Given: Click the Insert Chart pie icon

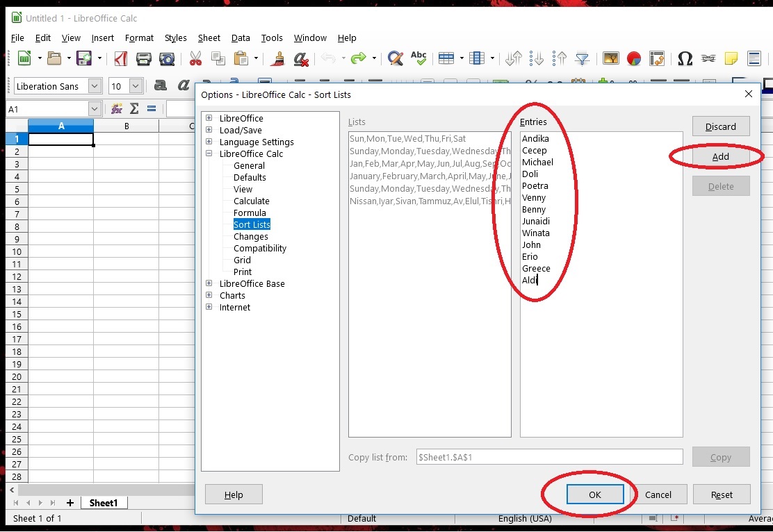Looking at the screenshot, I should (x=633, y=58).
